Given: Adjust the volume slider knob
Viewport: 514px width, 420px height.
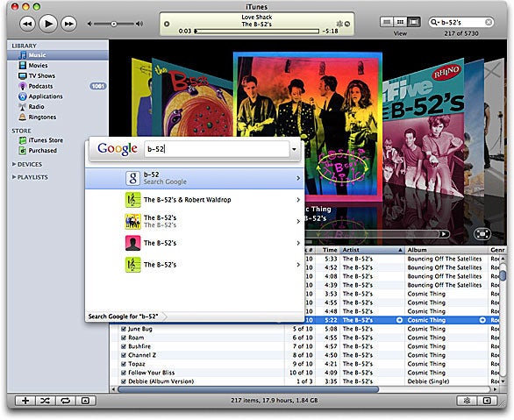Looking at the screenshot, I should click(x=114, y=24).
